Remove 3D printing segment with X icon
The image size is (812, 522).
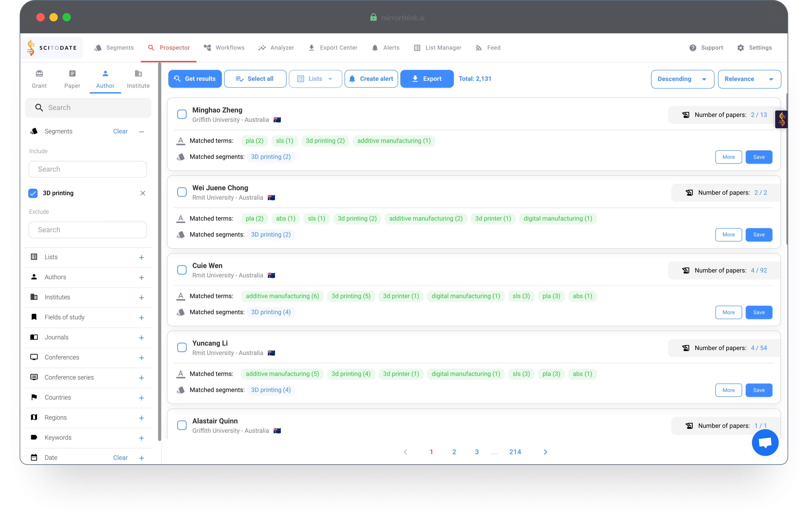[143, 193]
